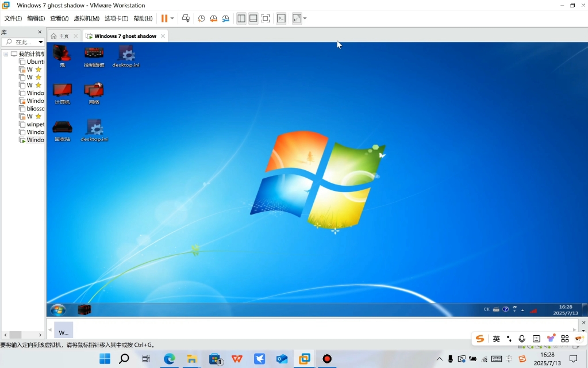Open the WPS Office taskbar icon
The width and height of the screenshot is (588, 368).
click(237, 359)
